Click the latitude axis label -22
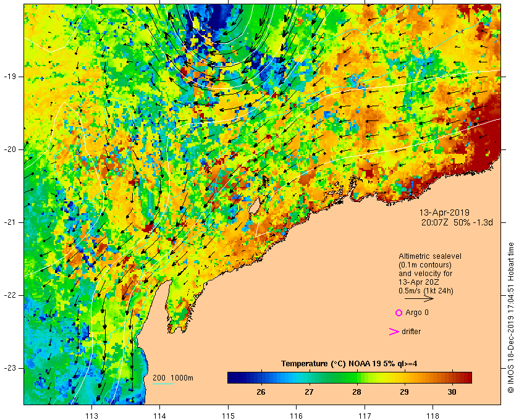This screenshot has width=519, height=420. (10, 295)
